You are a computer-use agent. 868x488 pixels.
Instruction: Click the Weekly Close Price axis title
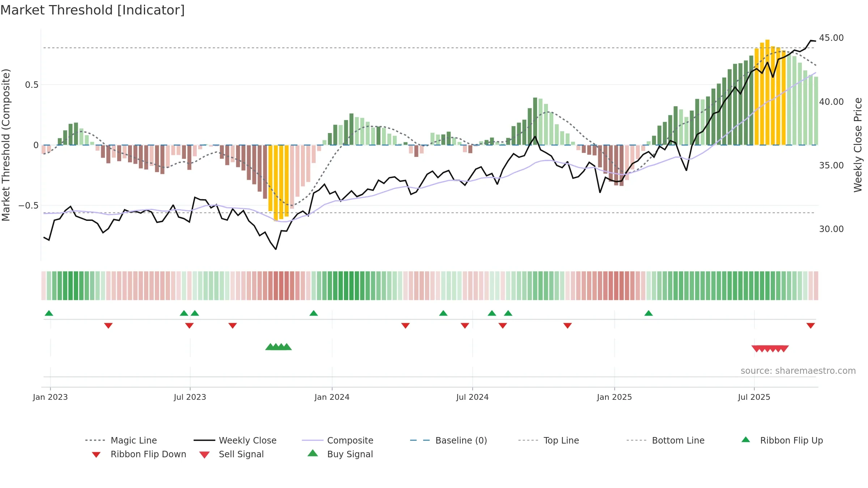[858, 145]
